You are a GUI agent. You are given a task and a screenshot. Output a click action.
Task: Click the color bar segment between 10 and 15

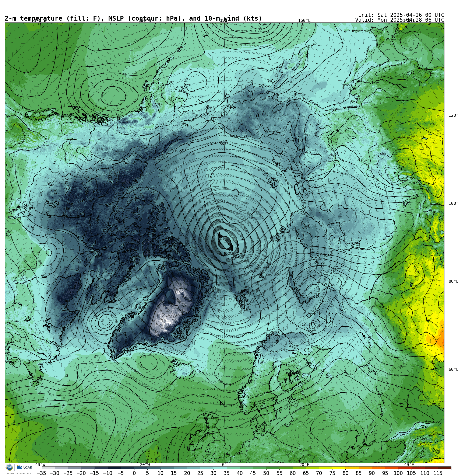(167, 468)
